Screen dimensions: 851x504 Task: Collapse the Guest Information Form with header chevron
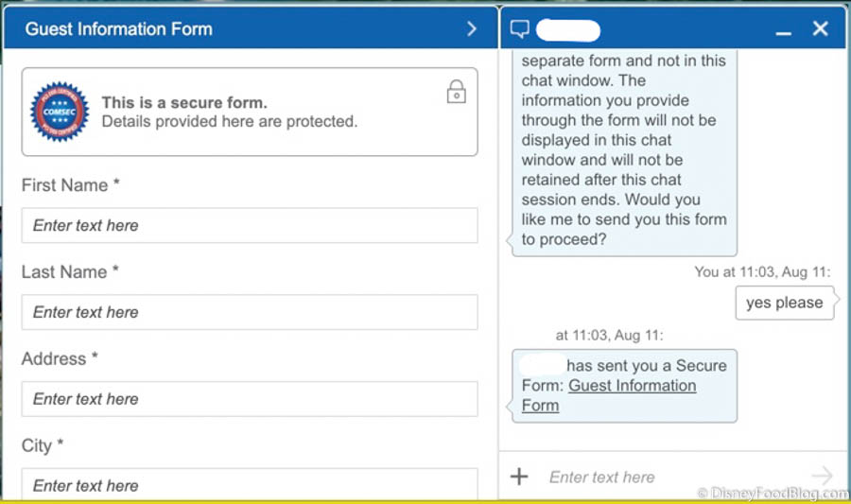tap(472, 29)
